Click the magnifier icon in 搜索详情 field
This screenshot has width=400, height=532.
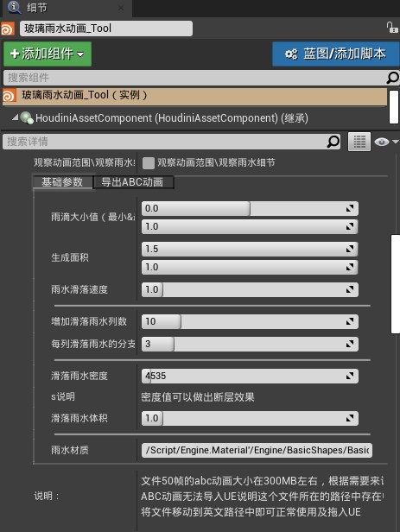click(333, 142)
